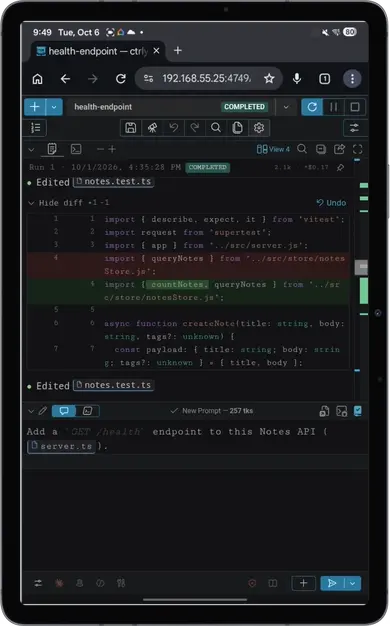Select the chat bubble prompt mode
Viewport: 390px width, 626px height.
pyautogui.click(x=64, y=411)
